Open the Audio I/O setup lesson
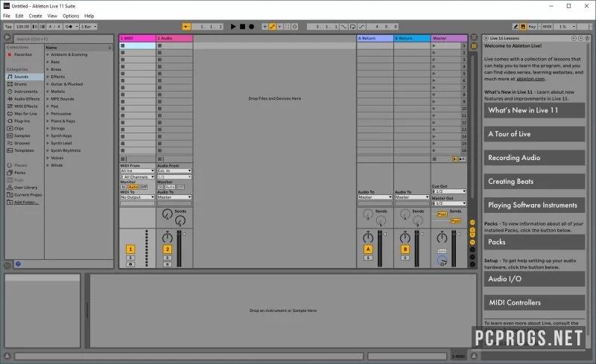This screenshot has height=364, width=596. click(x=534, y=279)
